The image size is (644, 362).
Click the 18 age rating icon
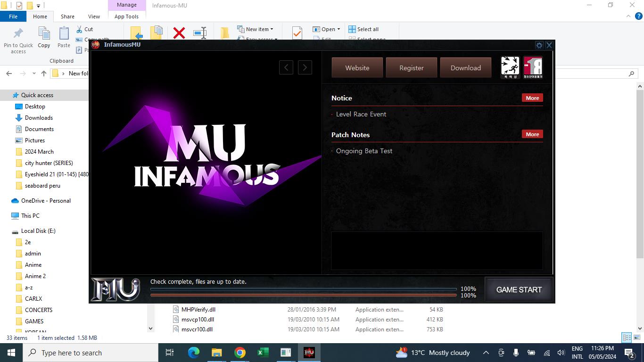[x=533, y=67]
